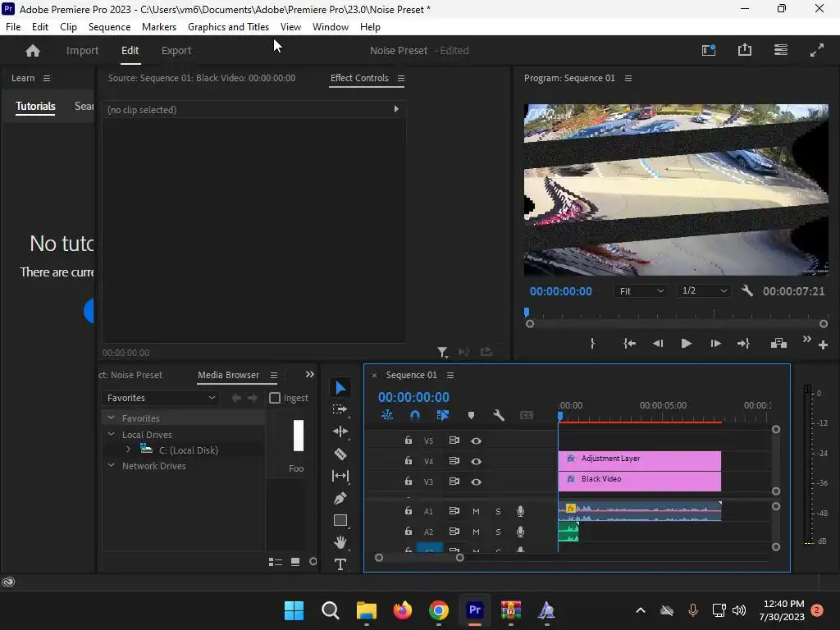
Task: Open the Program Monitor button editor plus
Action: [x=824, y=345]
